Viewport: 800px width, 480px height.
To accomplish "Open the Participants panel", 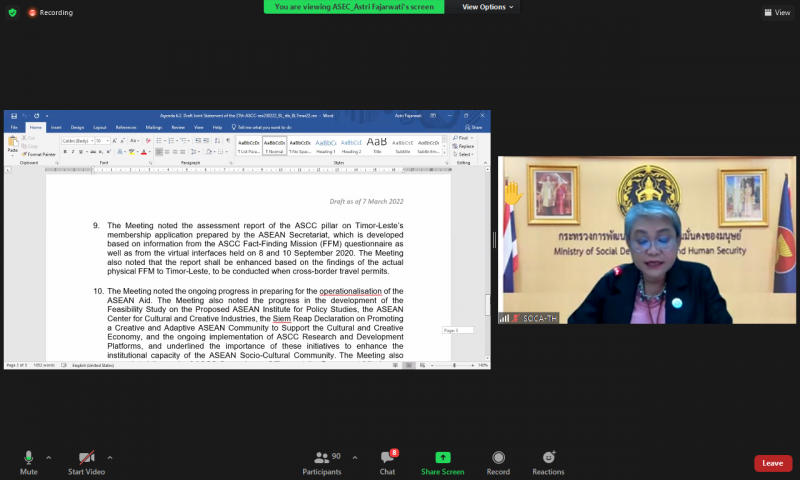I will click(322, 463).
